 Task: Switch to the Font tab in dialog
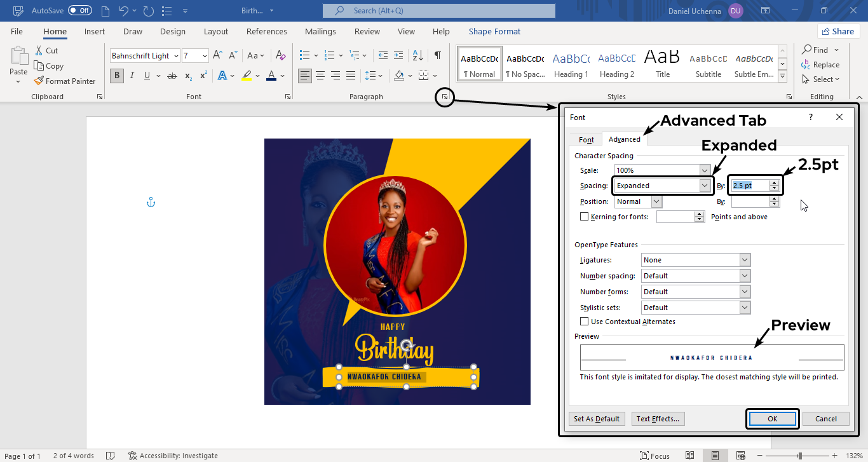(x=586, y=140)
